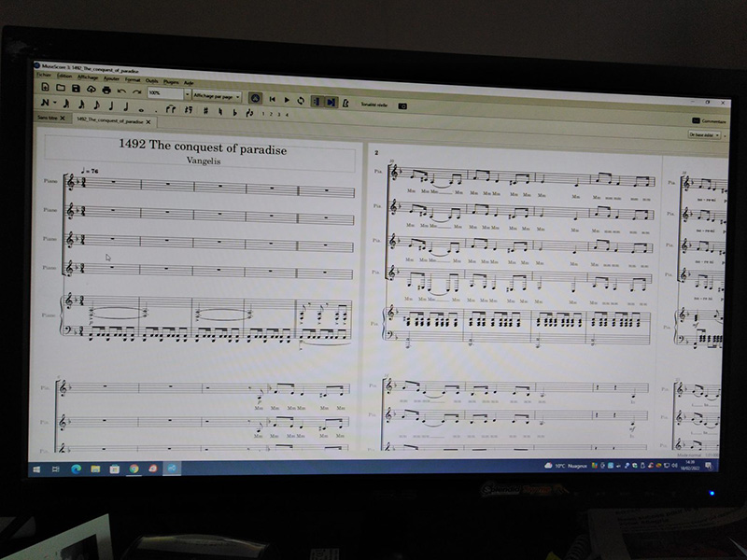Toggle the metronome
This screenshot has height=560, width=747.
pyautogui.click(x=345, y=103)
